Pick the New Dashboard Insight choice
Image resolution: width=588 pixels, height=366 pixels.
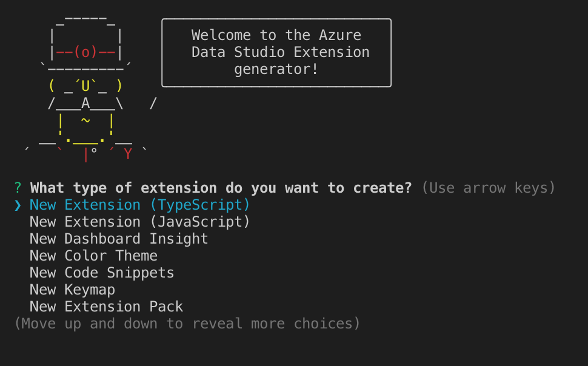click(x=119, y=239)
